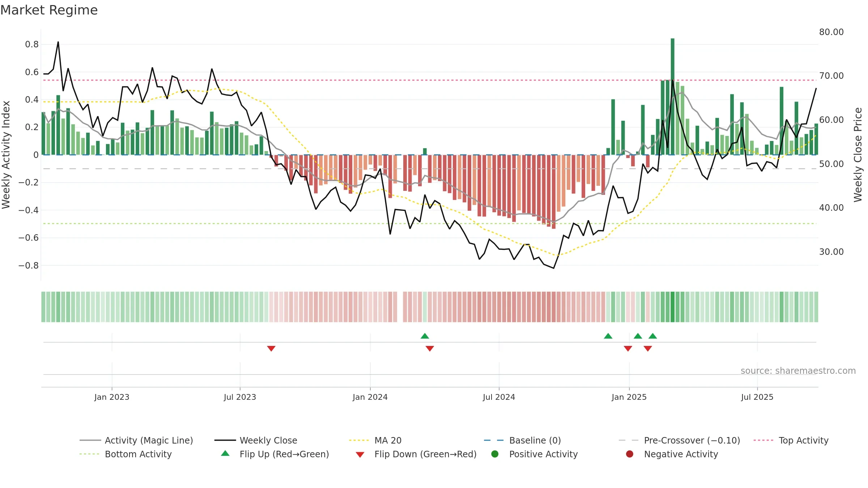Click the tallest green activity bar in 2025

[673, 97]
